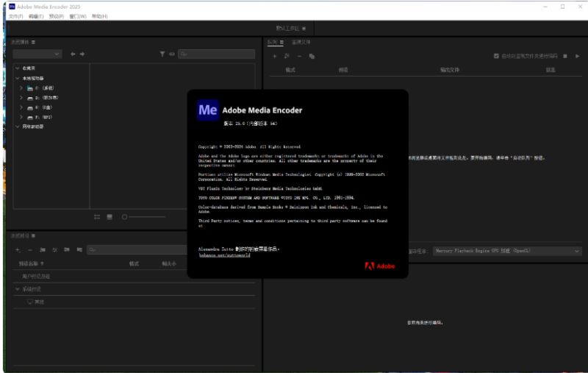Sort by the preset name column header

pyautogui.click(x=31, y=264)
